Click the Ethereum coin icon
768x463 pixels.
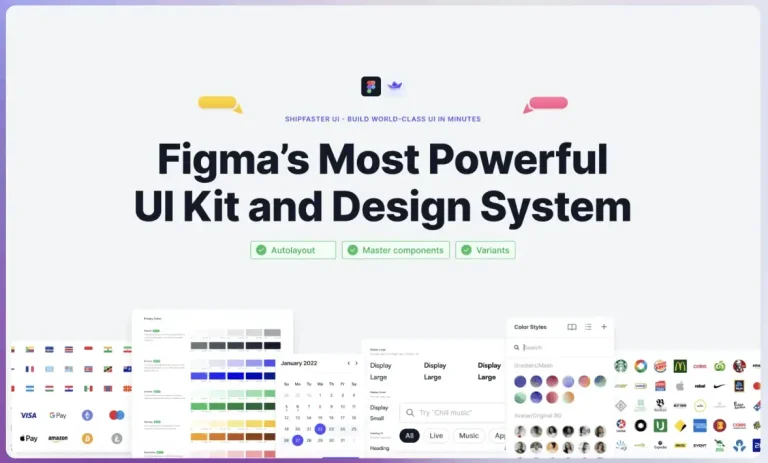(x=87, y=415)
